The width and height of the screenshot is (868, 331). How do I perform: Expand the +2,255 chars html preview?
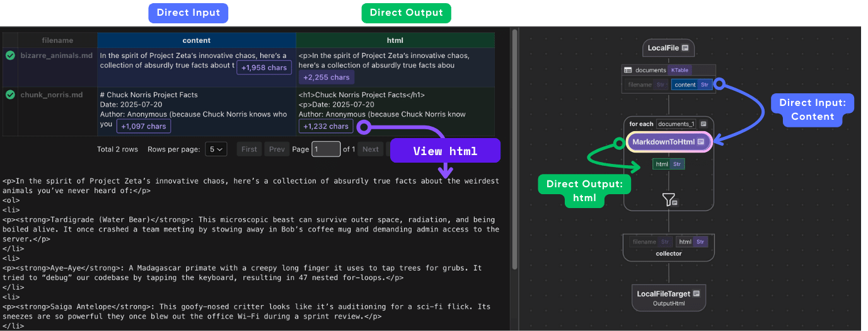coord(326,77)
